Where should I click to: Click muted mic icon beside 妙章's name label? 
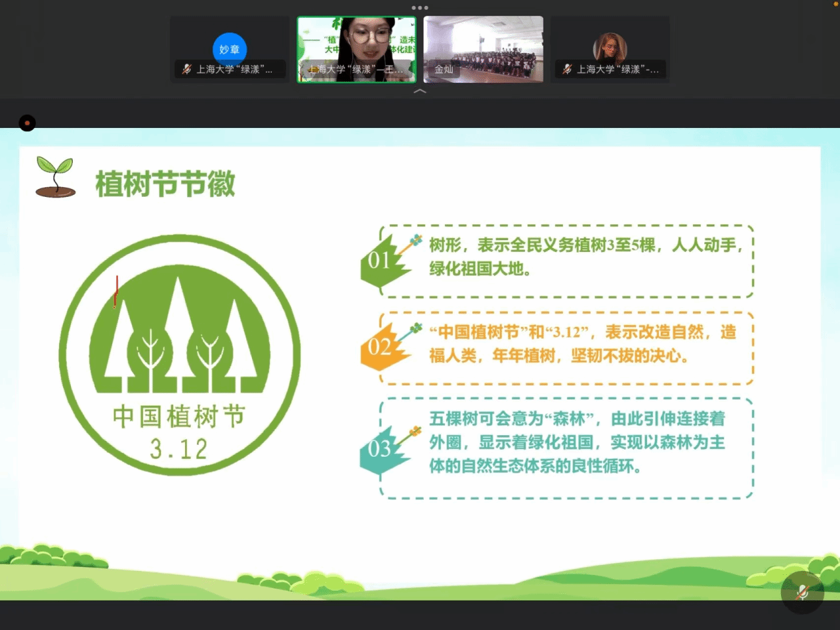coord(186,69)
